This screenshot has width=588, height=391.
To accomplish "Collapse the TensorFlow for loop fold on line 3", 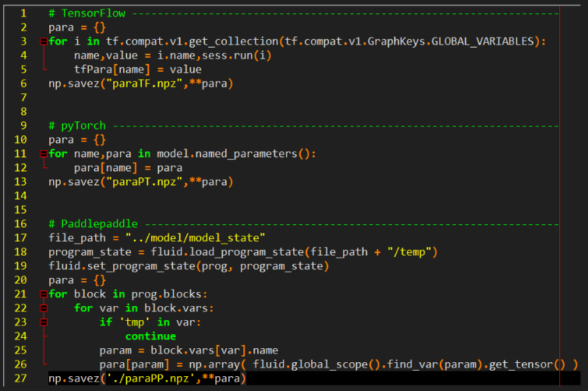I will 43,42.
